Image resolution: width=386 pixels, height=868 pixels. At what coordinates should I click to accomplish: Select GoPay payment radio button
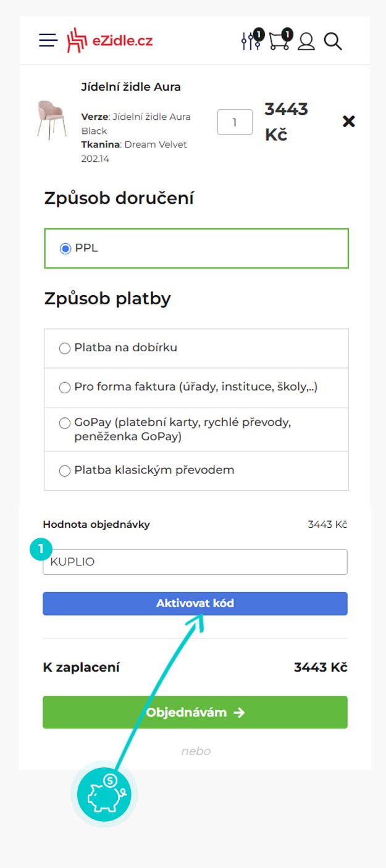click(65, 424)
